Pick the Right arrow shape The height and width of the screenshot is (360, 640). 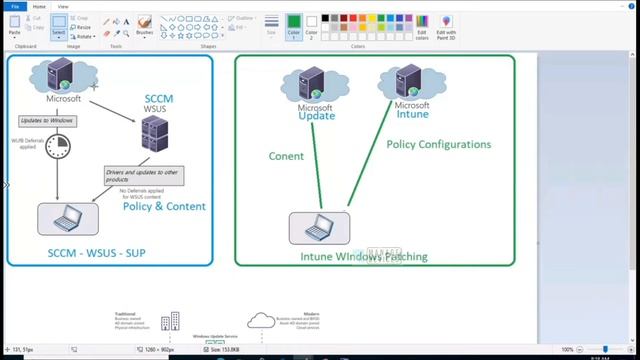198,27
